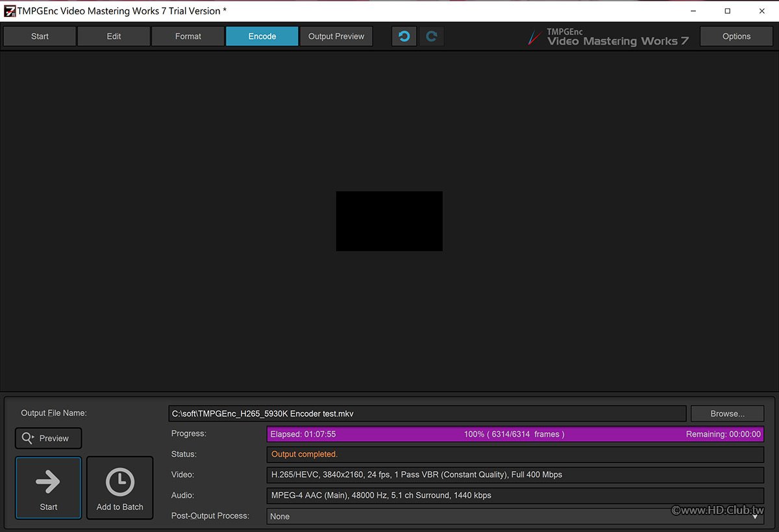
Task: Click the 'Video:' label
Action: [182, 475]
